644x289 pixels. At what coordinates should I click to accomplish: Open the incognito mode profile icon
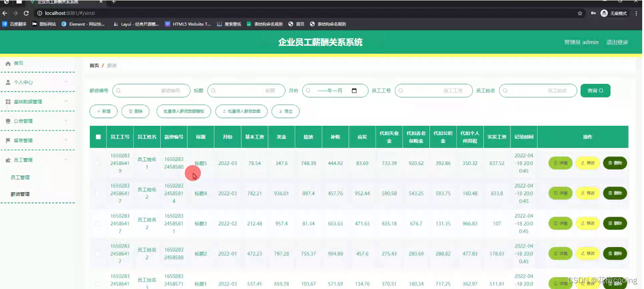point(604,14)
